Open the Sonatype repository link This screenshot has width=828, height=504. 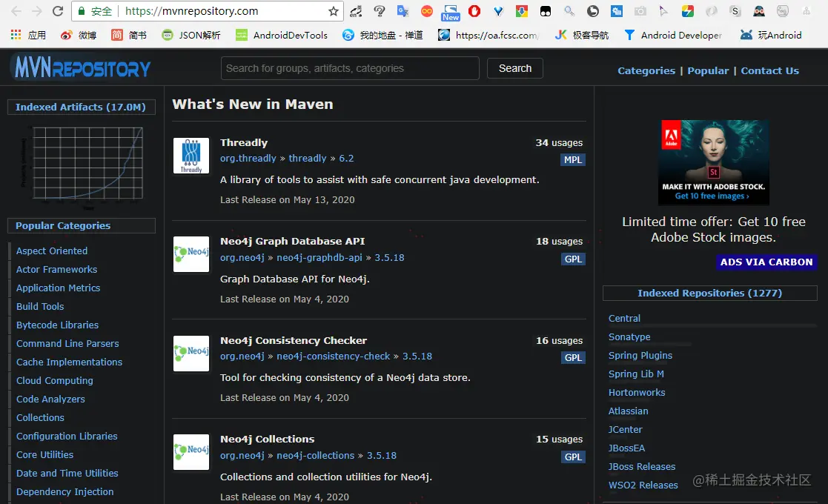[x=629, y=336]
